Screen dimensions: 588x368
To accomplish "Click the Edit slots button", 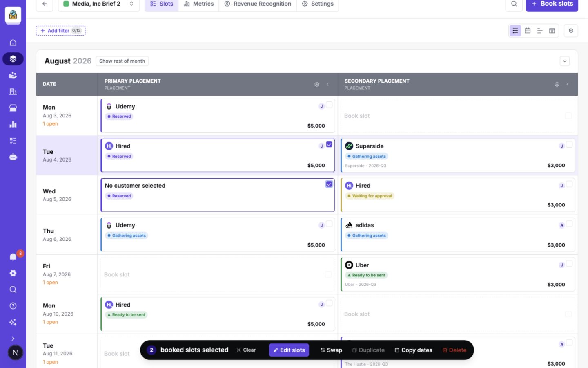I will point(289,350).
